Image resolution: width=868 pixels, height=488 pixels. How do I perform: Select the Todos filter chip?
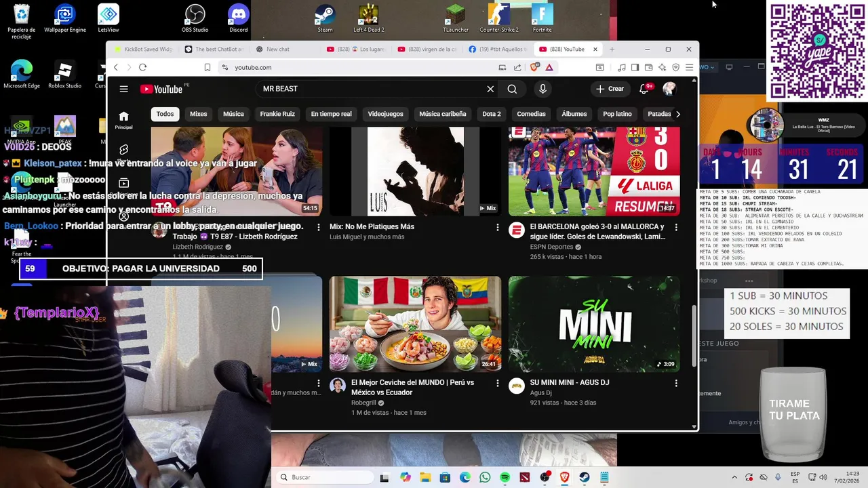coord(165,114)
